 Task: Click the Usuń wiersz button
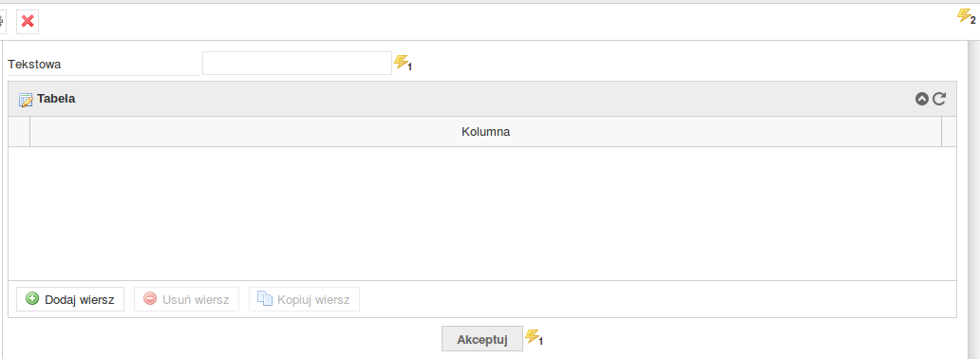pos(186,299)
